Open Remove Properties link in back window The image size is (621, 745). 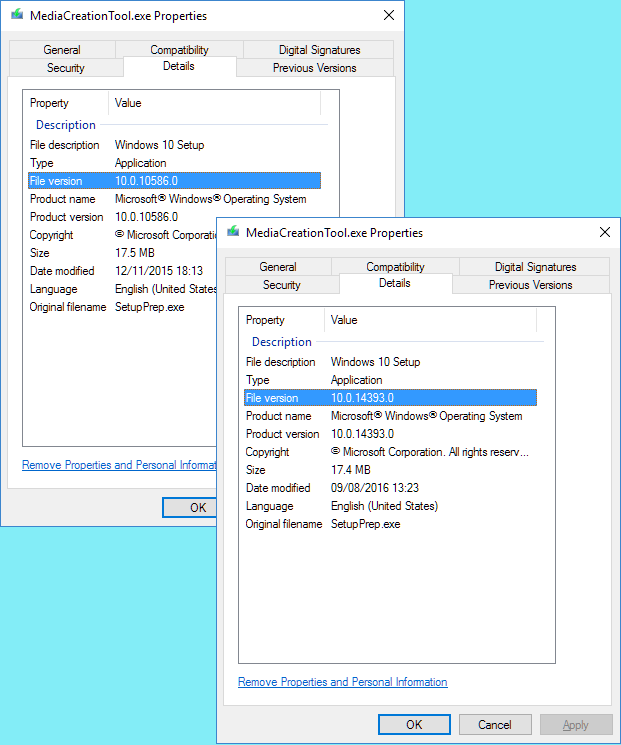[x=119, y=465]
